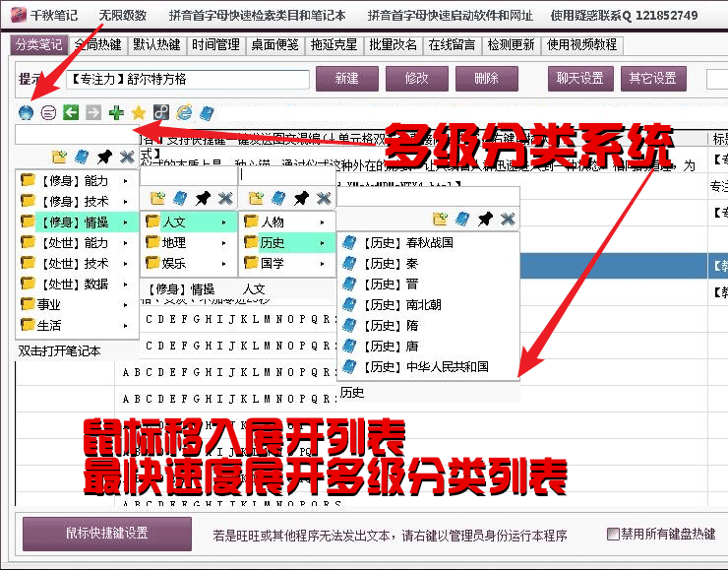The height and width of the screenshot is (570, 728).
Task: Switch to 拖延克星 tab
Action: point(334,44)
